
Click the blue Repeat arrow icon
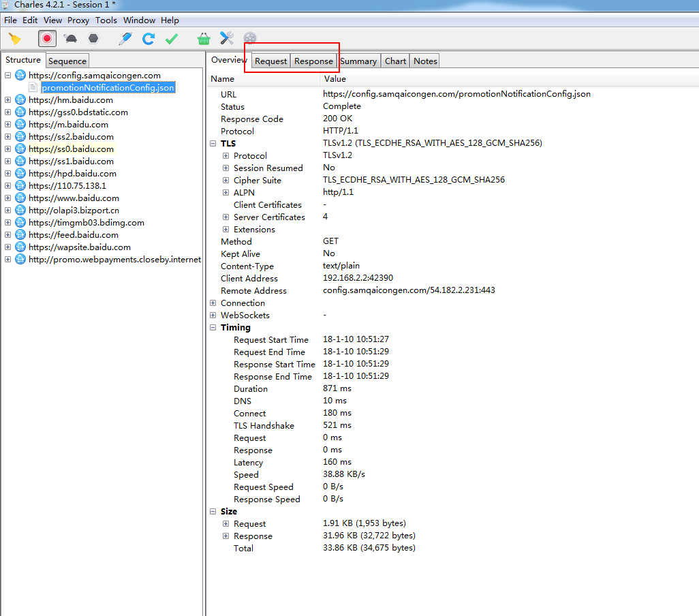point(149,39)
